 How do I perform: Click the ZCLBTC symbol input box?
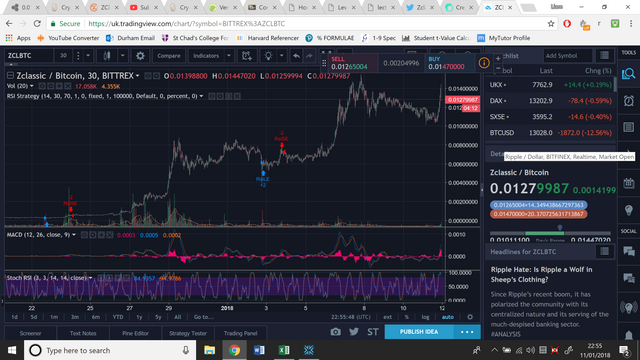(x=29, y=56)
